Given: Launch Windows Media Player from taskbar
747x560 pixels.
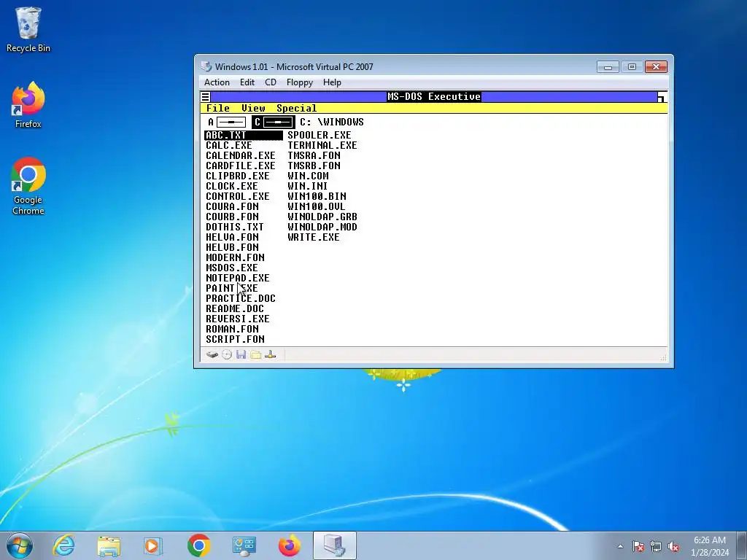Looking at the screenshot, I should [x=153, y=545].
